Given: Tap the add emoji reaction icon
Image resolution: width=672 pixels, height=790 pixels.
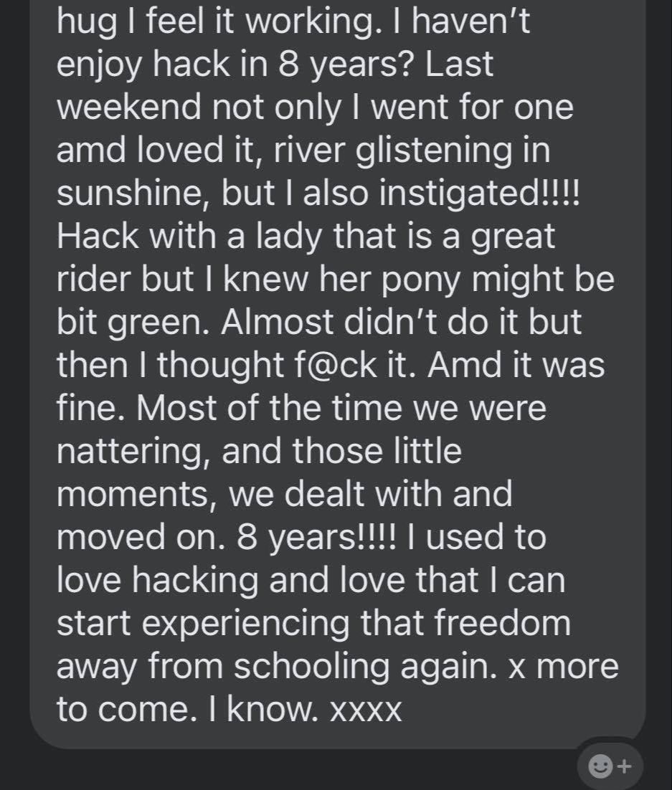Looking at the screenshot, I should click(610, 766).
